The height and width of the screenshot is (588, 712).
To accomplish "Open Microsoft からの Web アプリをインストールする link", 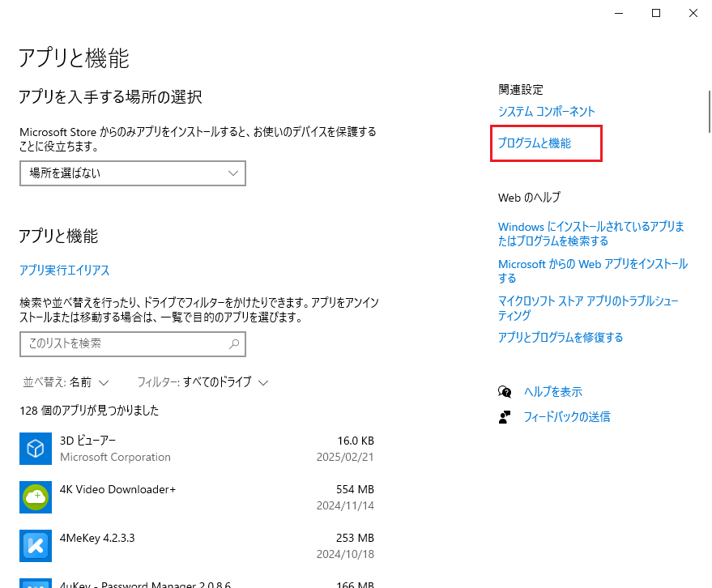I will (593, 271).
